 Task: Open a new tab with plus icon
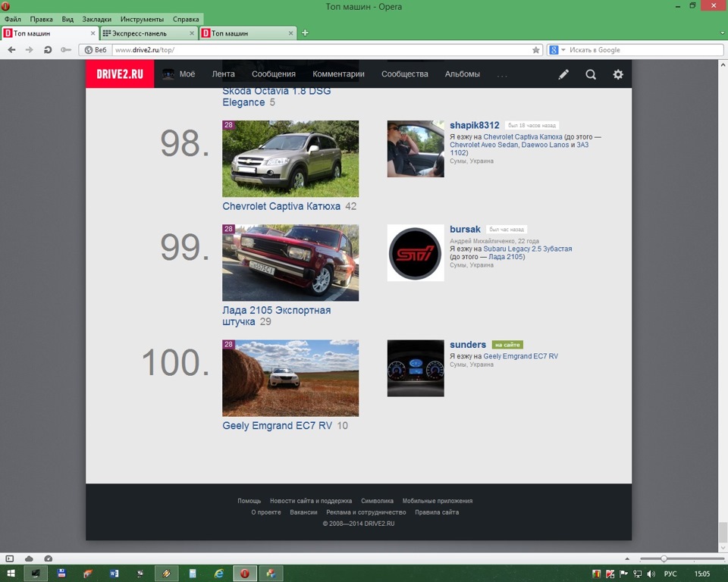[305, 33]
